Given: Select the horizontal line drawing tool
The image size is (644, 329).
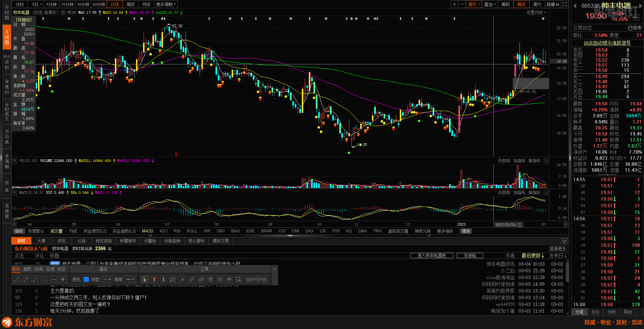Looking at the screenshot, I should [54, 279].
